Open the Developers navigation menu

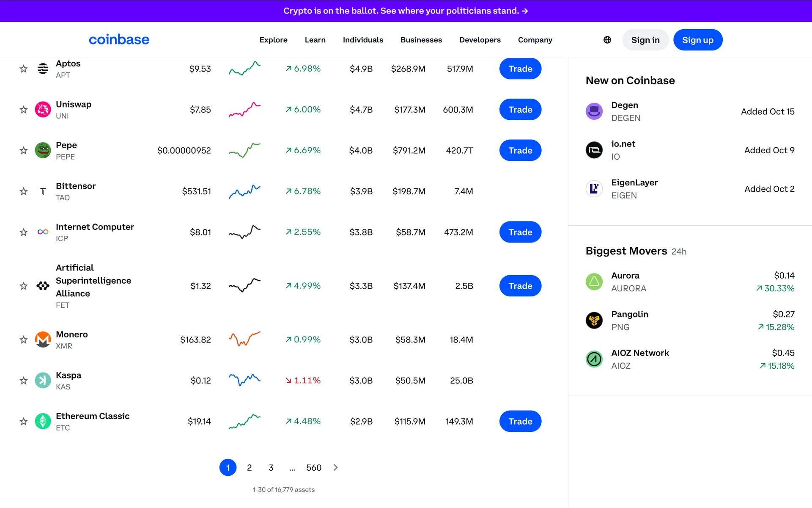(x=480, y=40)
